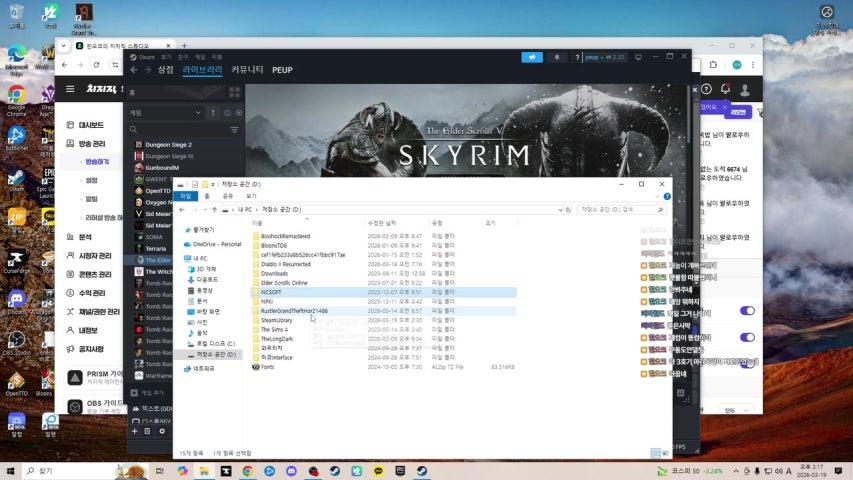The image size is (853, 480).
Task: Open the 커뮤니티 tab in Steam
Action: (x=247, y=70)
